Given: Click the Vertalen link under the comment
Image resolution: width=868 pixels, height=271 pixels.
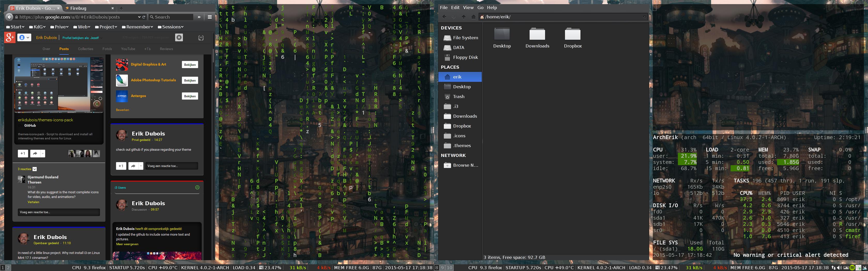Looking at the screenshot, I should pyautogui.click(x=33, y=202).
